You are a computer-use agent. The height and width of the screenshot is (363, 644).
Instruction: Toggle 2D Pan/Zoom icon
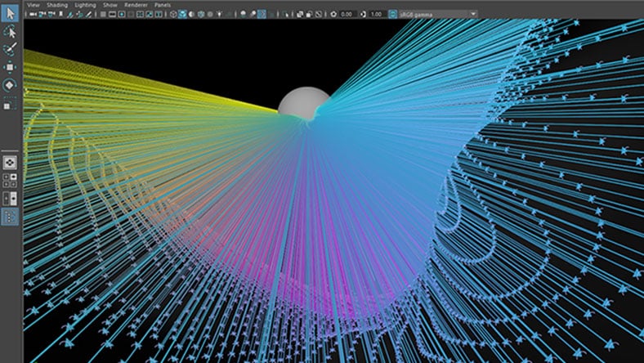79,15
